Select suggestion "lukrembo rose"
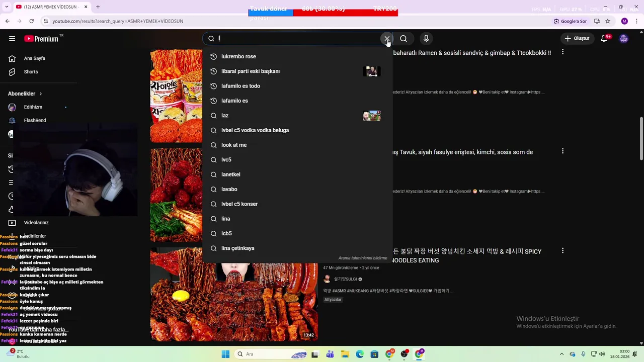644x362 pixels. [x=297, y=56]
